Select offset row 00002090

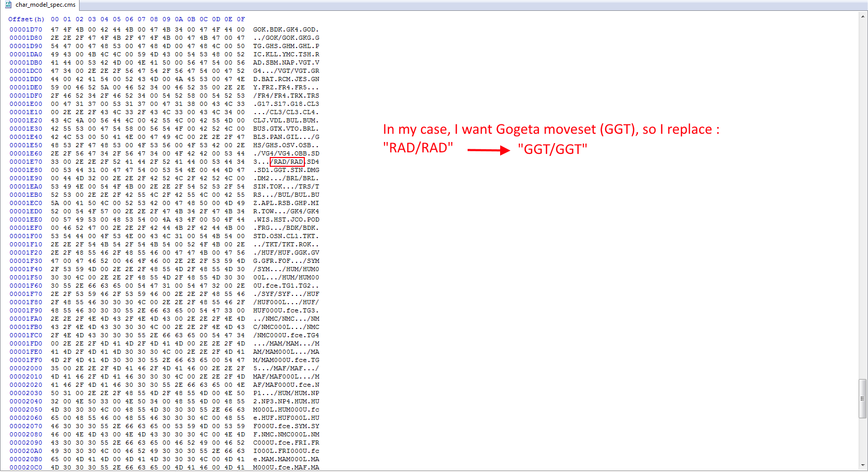26,443
